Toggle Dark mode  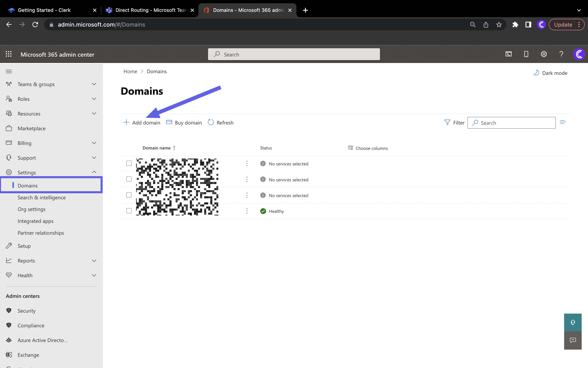[550, 73]
